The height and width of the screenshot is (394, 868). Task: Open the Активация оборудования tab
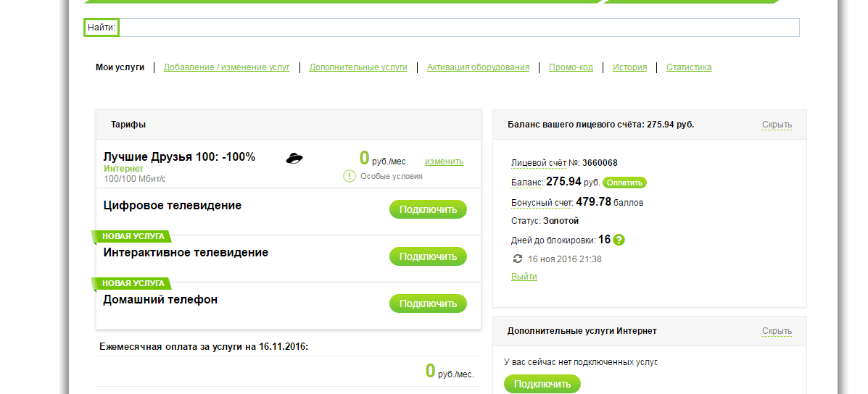pos(478,67)
